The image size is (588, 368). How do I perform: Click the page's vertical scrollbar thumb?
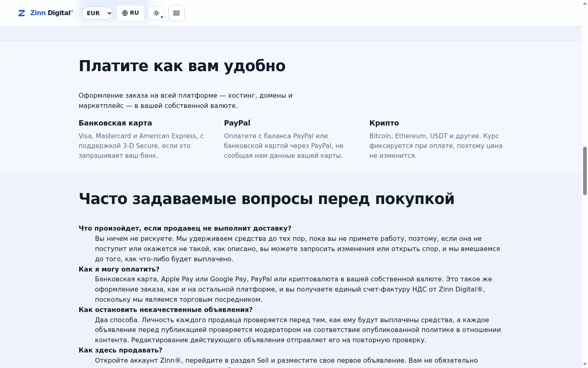(x=585, y=171)
